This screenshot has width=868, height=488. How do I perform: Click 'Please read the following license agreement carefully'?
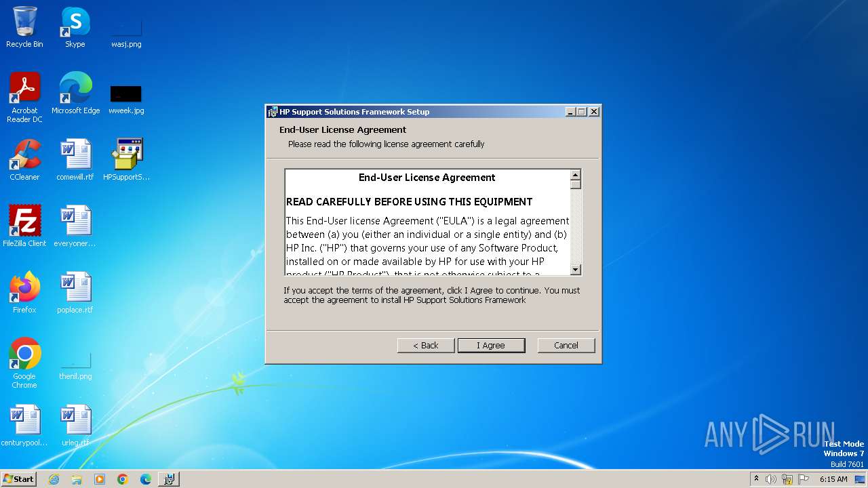(387, 144)
